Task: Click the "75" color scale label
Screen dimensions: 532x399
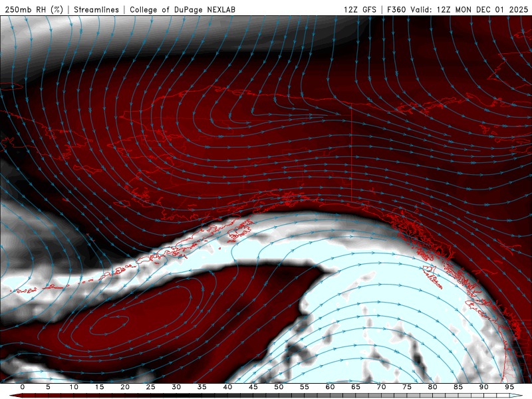Action: 407,387
